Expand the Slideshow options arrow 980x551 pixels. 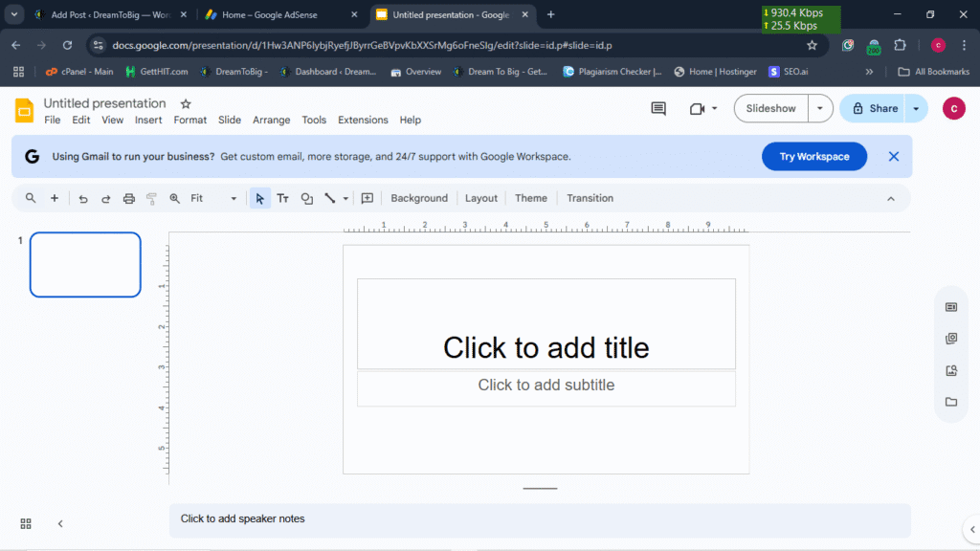coord(819,108)
